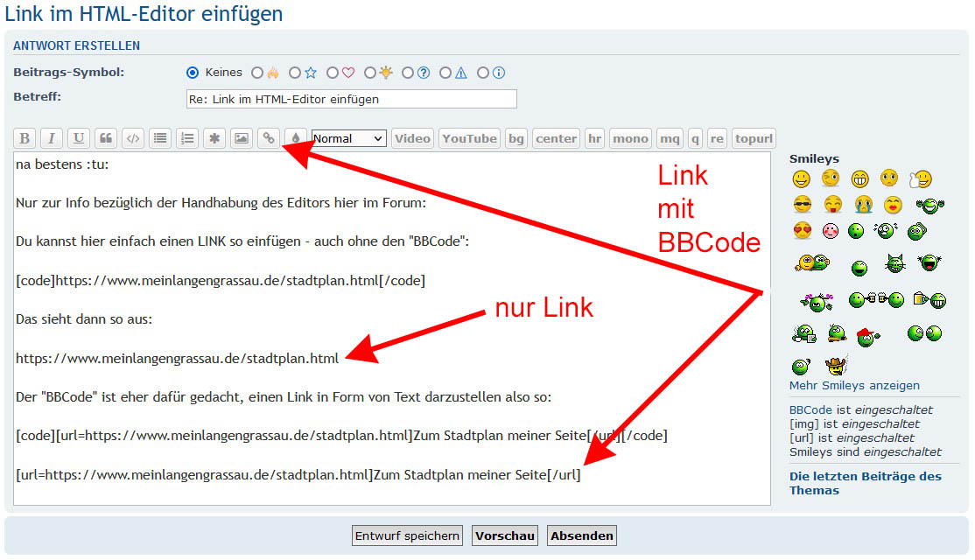Select the flame post icon radio
The height and width of the screenshot is (560, 975).
pos(257,73)
